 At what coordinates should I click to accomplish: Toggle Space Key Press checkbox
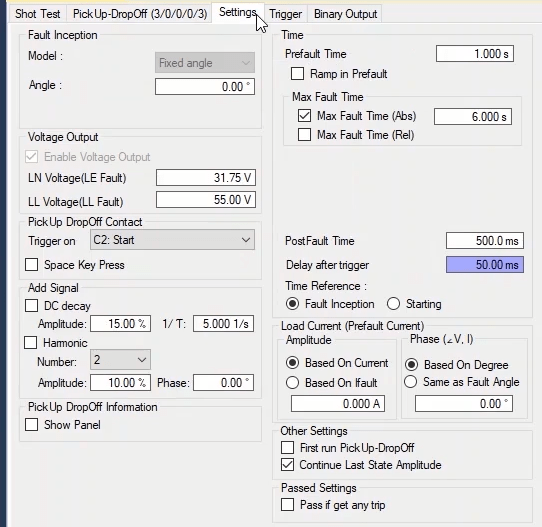coord(31,265)
